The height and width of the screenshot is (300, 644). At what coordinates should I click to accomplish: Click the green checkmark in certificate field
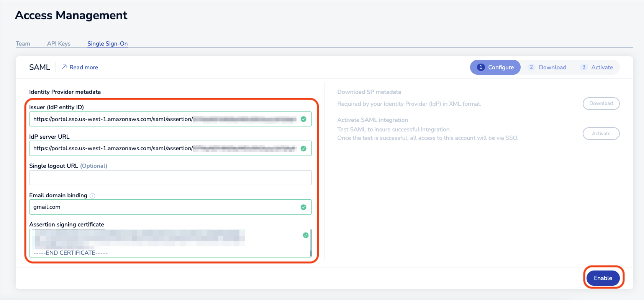click(x=305, y=235)
